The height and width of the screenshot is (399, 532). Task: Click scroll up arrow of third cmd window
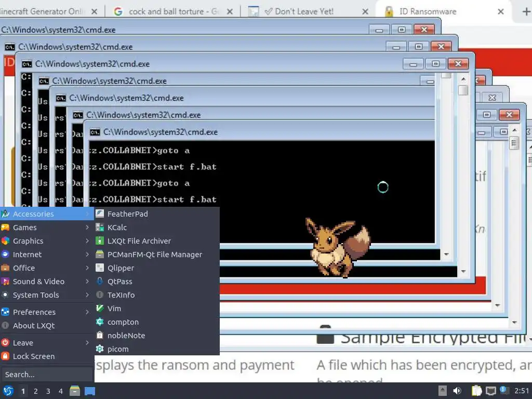463,79
